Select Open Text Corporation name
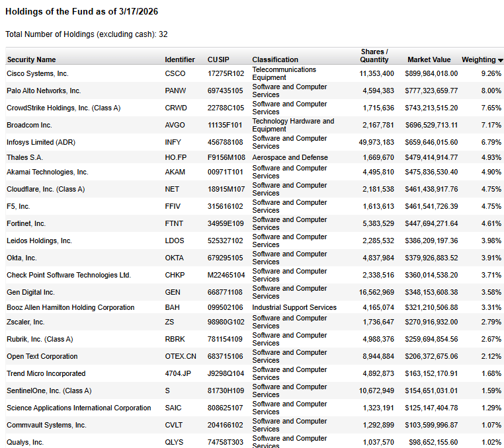The height and width of the screenshot is (448, 504). [42, 356]
